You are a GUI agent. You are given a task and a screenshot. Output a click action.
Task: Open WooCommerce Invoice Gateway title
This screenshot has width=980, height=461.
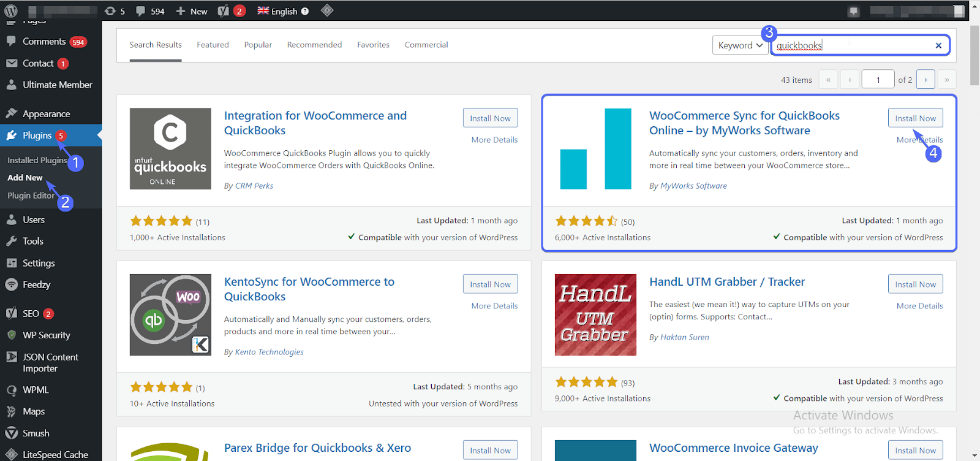point(733,448)
